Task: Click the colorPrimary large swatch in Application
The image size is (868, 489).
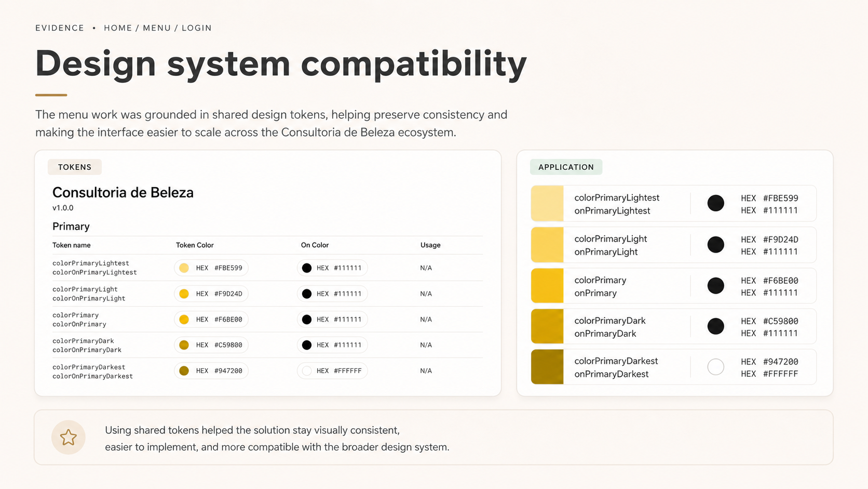Action: [547, 286]
